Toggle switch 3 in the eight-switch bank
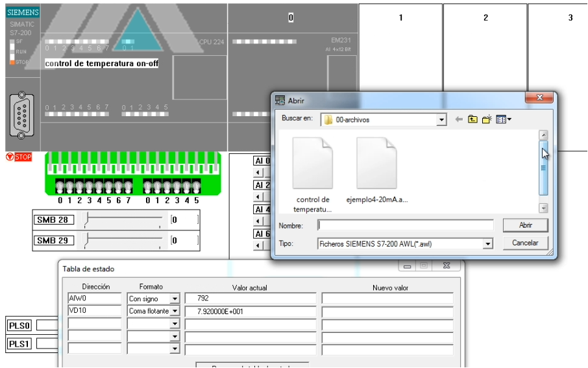588x368 pixels. click(90, 186)
